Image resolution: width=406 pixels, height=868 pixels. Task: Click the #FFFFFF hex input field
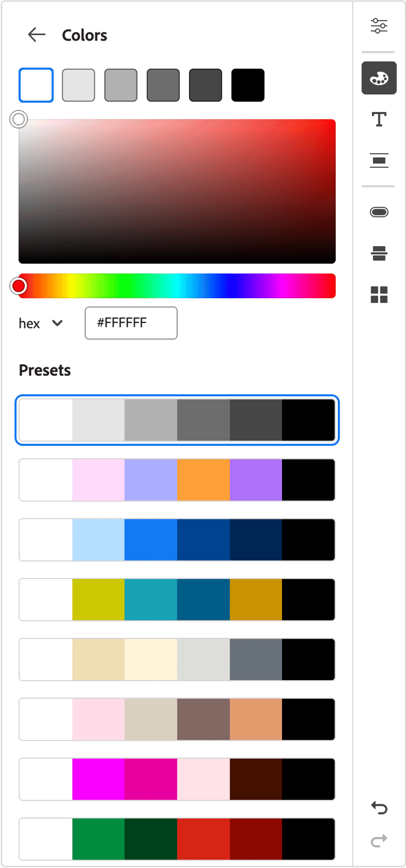pos(131,323)
